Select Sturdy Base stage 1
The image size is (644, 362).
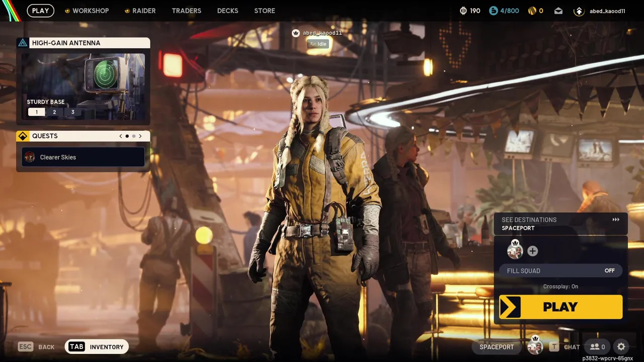tap(36, 112)
